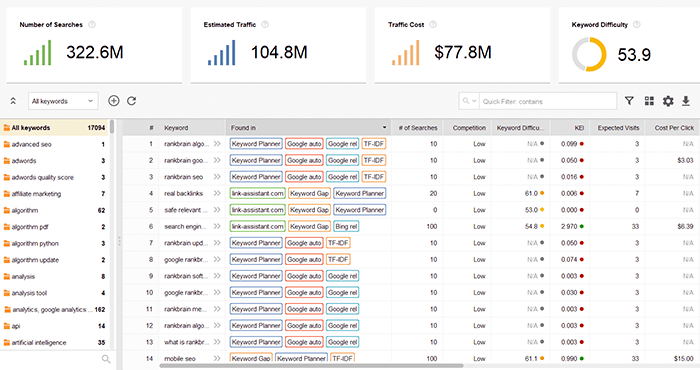Click double-arrow icon next to real backlinks
The width and height of the screenshot is (700, 370).
coord(217,193)
